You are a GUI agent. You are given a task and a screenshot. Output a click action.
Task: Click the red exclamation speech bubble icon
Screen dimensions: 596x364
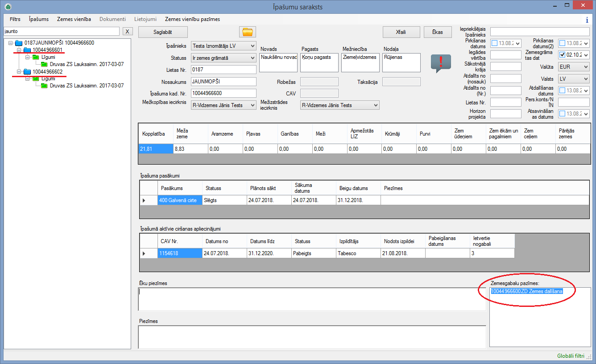(441, 62)
